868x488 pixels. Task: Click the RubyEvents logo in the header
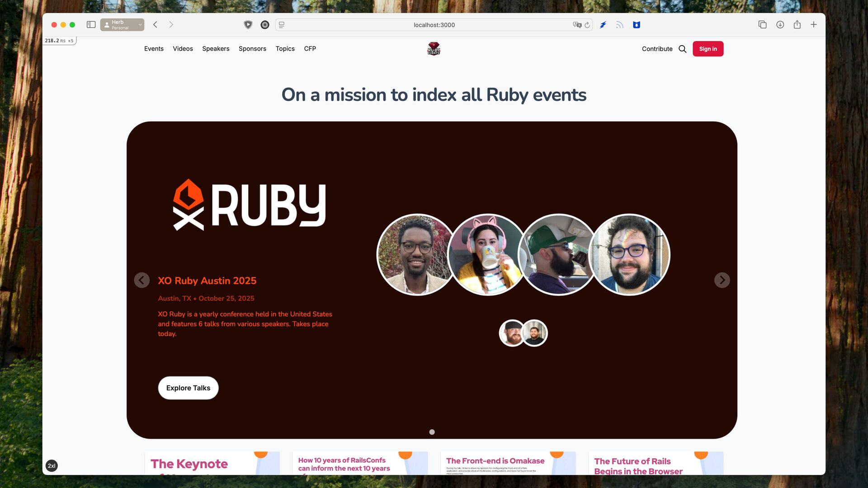click(x=434, y=48)
